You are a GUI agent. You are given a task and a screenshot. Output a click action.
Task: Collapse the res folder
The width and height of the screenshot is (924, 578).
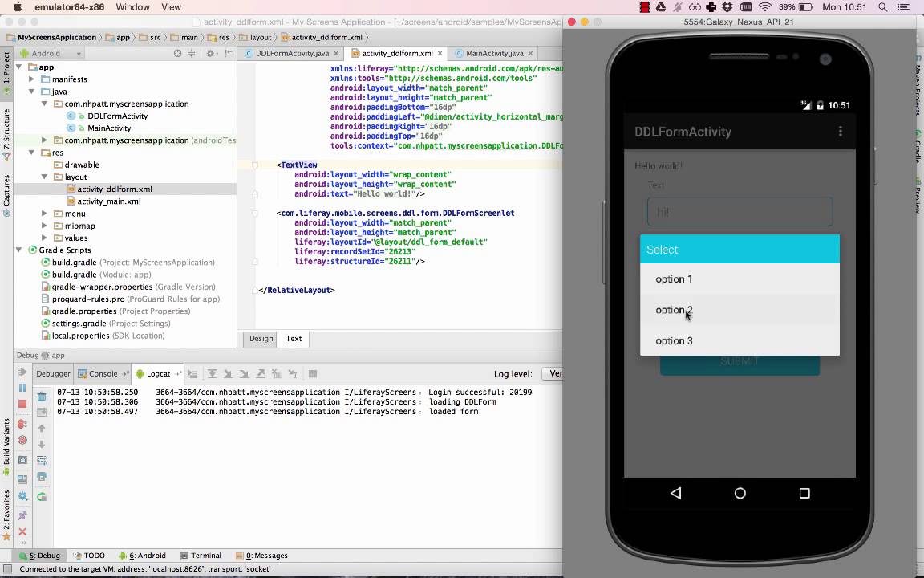pos(32,153)
